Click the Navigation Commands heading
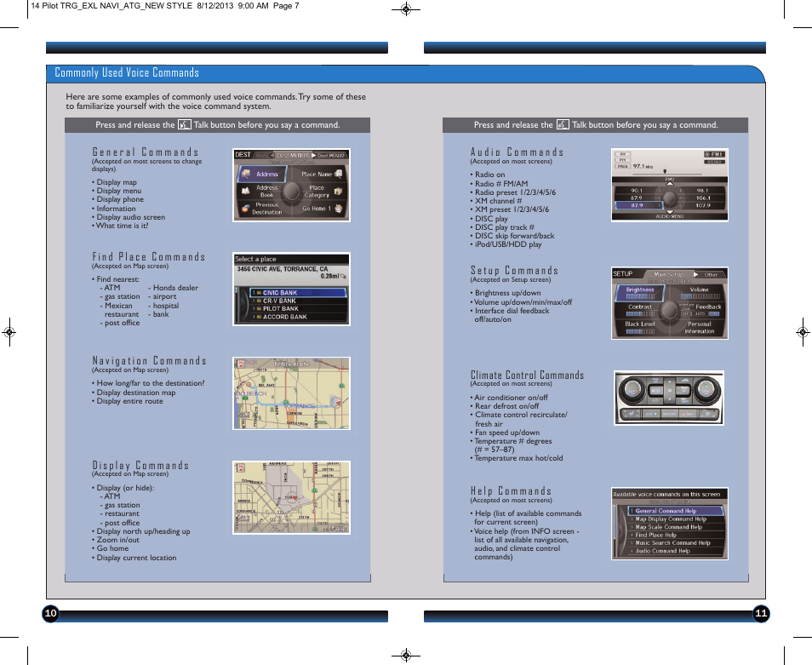Screen dimensions: 812x665 click(149, 360)
